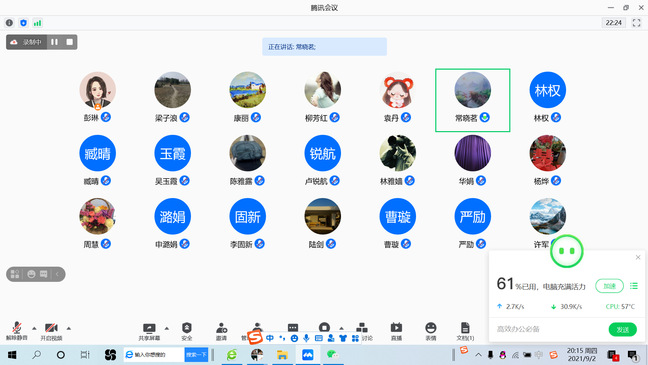Click the 加速 speed-up button

click(610, 286)
